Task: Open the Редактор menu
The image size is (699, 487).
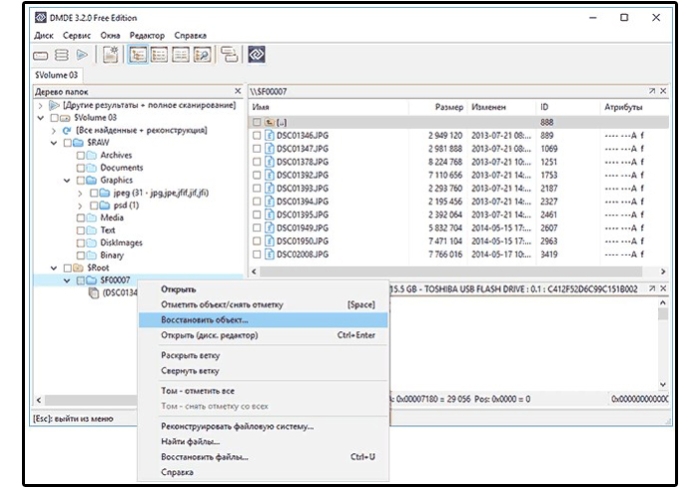Action: click(x=147, y=35)
